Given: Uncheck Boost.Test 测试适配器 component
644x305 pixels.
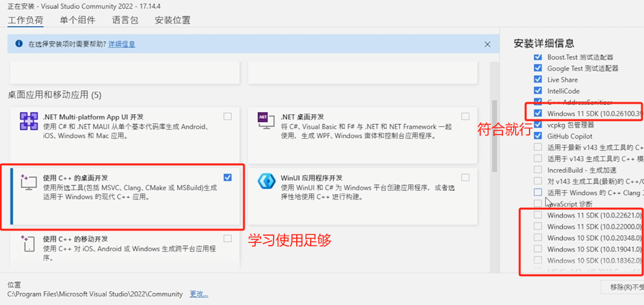Looking at the screenshot, I should pos(537,57).
